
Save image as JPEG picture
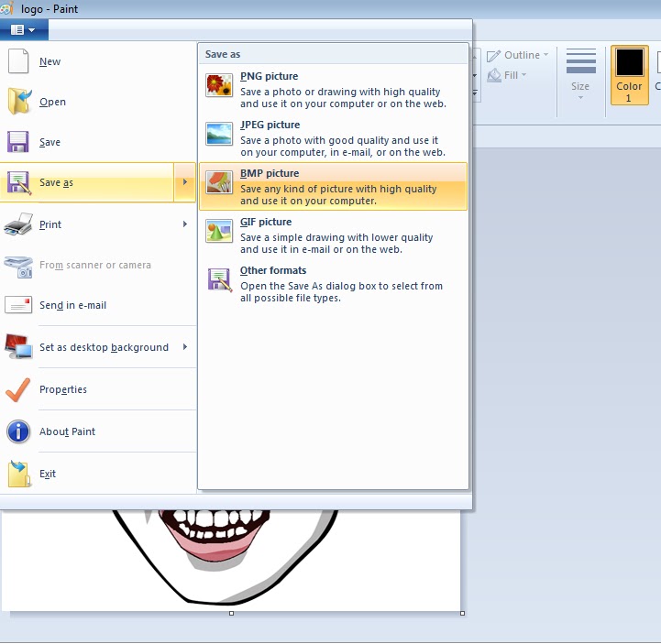(333, 137)
